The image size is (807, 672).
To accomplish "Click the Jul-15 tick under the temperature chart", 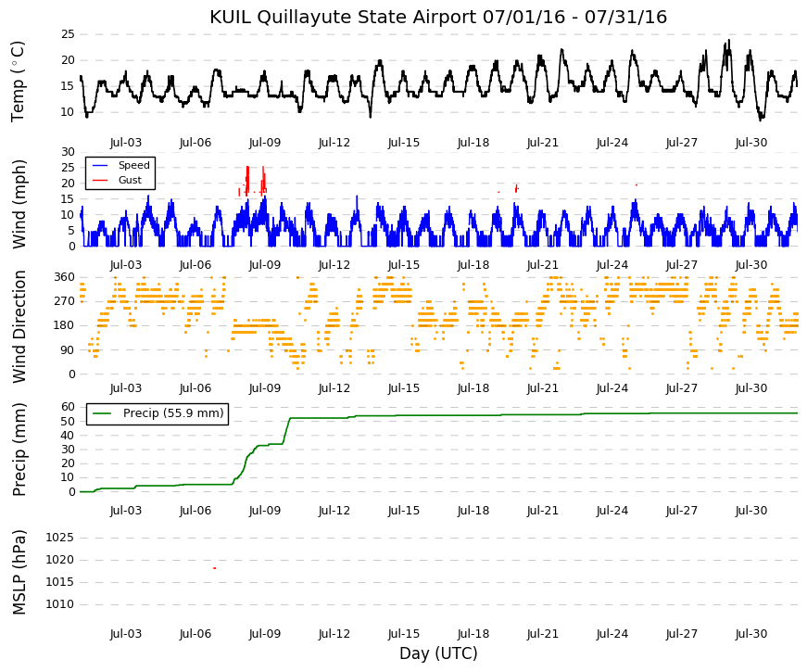I will click(x=404, y=143).
